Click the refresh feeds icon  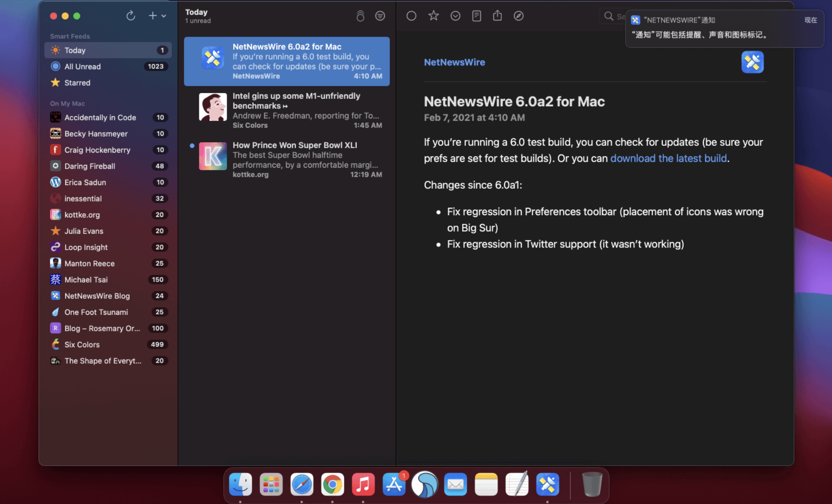130,16
